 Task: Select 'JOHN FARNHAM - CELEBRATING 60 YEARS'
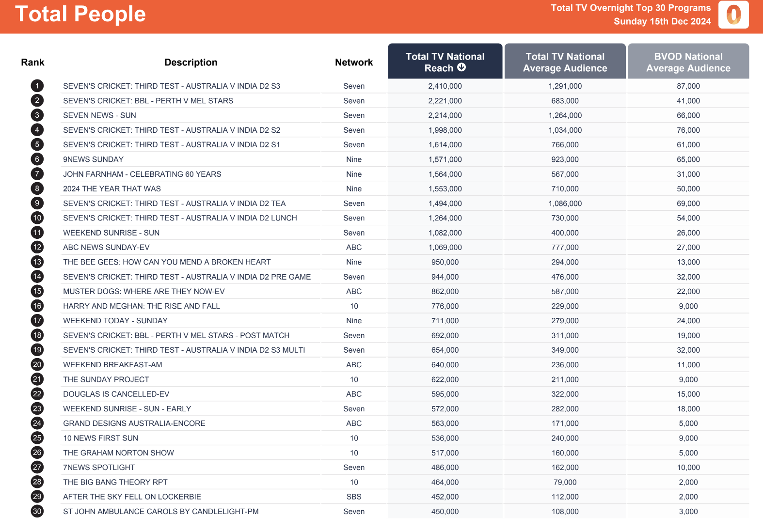[x=142, y=174]
